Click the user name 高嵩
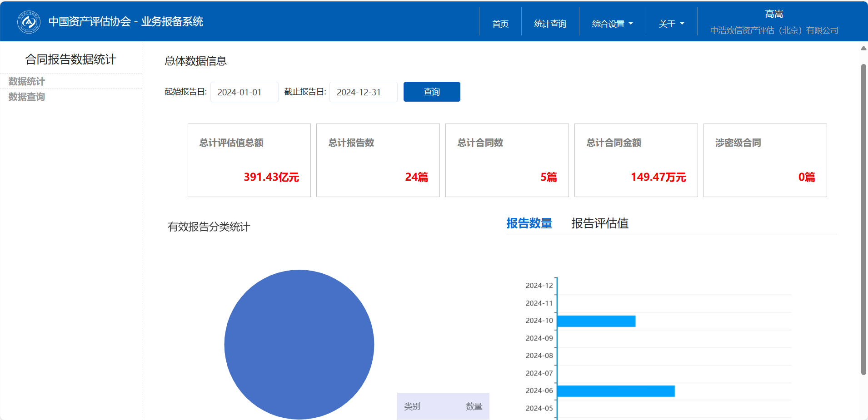 pyautogui.click(x=773, y=14)
